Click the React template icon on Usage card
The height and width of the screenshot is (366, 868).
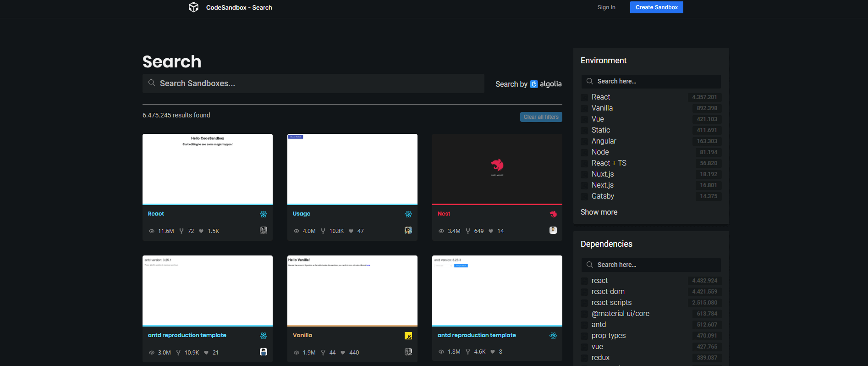(x=408, y=214)
